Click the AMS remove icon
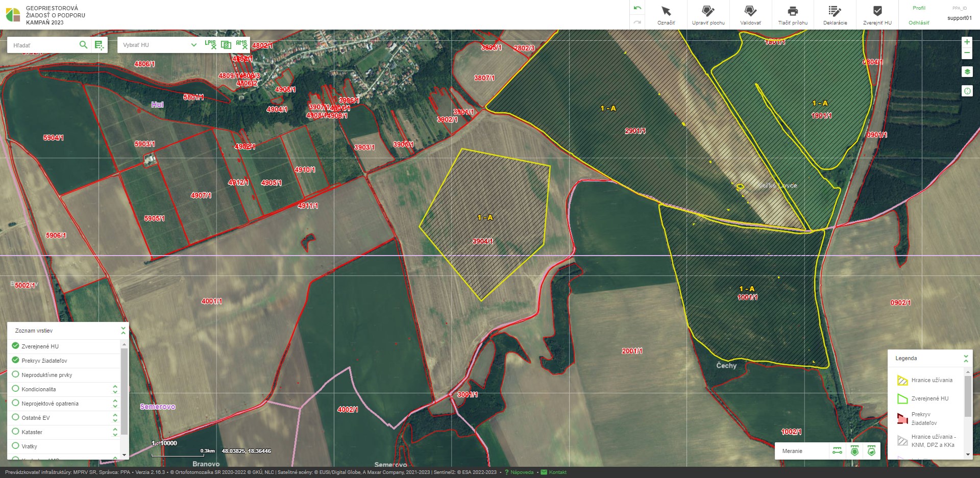Screen dimensions: 980x478 241,45
